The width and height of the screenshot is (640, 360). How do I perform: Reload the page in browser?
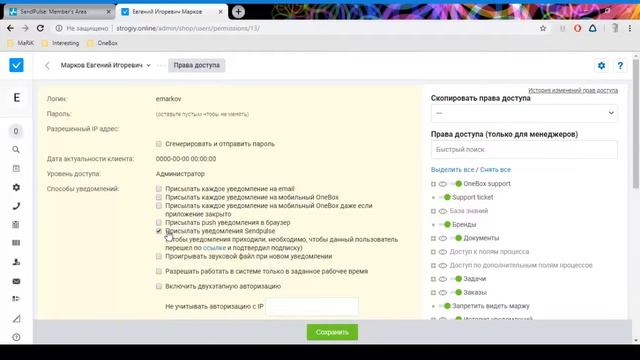pos(40,28)
